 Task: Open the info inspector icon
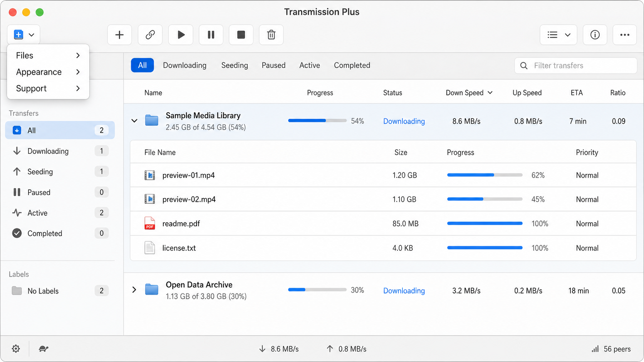tap(595, 35)
